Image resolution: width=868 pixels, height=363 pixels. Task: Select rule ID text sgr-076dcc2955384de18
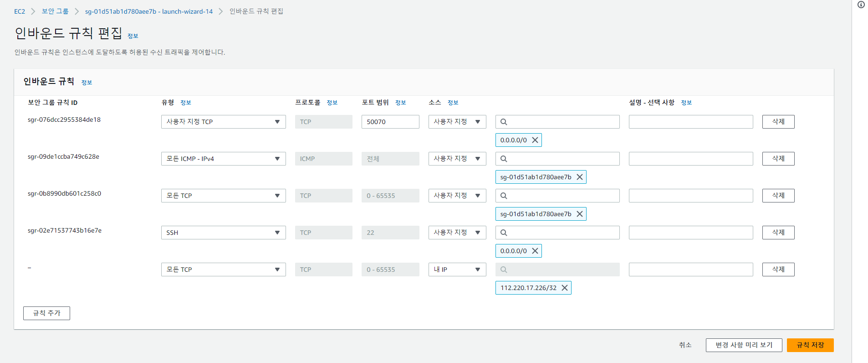(x=64, y=119)
